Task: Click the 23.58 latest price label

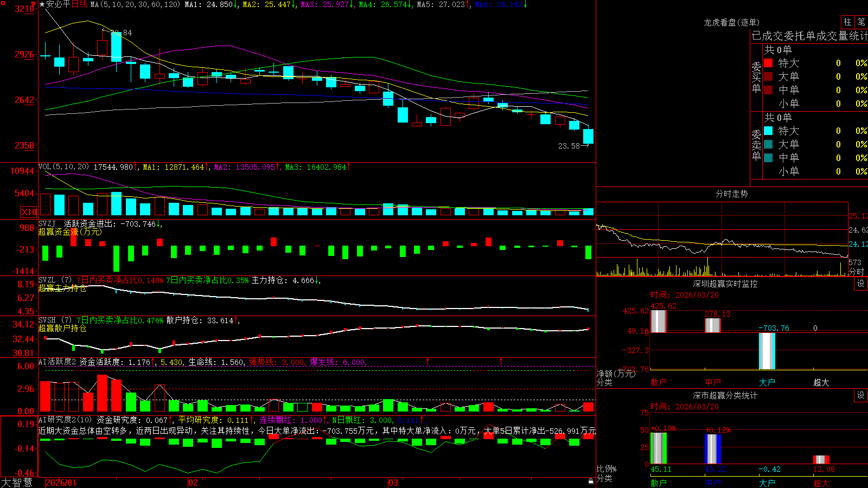Action: (569, 146)
